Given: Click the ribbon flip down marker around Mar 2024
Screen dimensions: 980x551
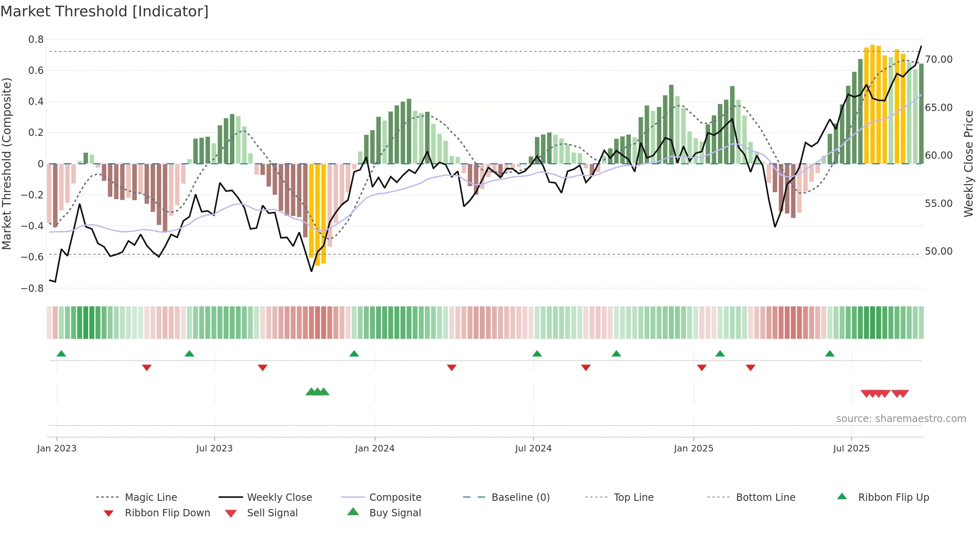Looking at the screenshot, I should (x=452, y=368).
